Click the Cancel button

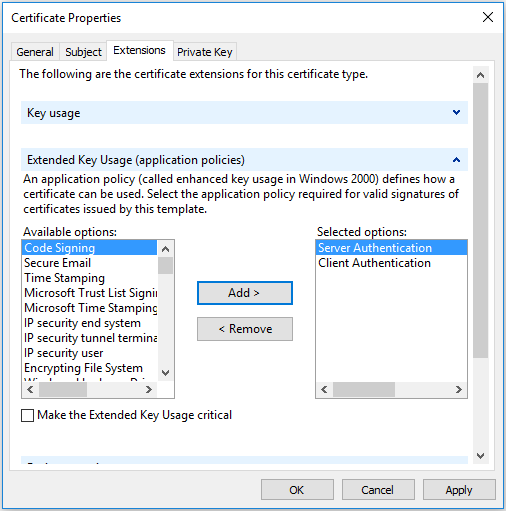(378, 490)
